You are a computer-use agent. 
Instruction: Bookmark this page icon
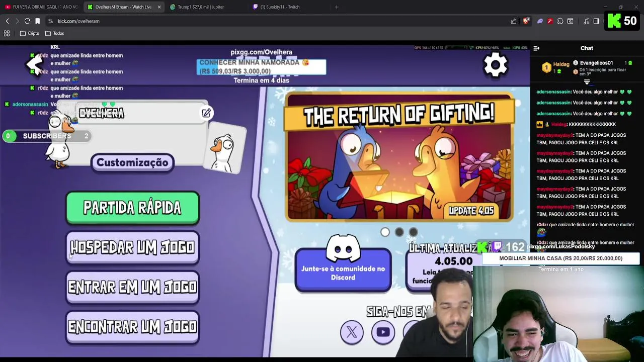[x=37, y=21]
